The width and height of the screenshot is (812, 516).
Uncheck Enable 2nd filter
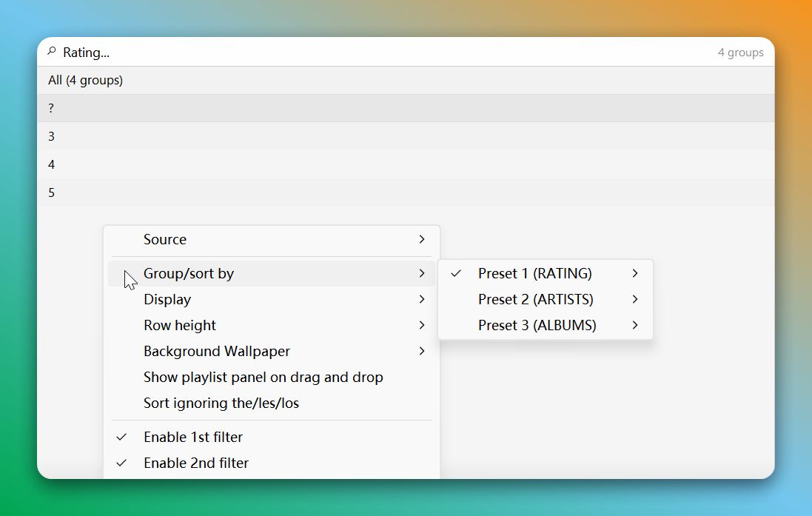(x=196, y=463)
